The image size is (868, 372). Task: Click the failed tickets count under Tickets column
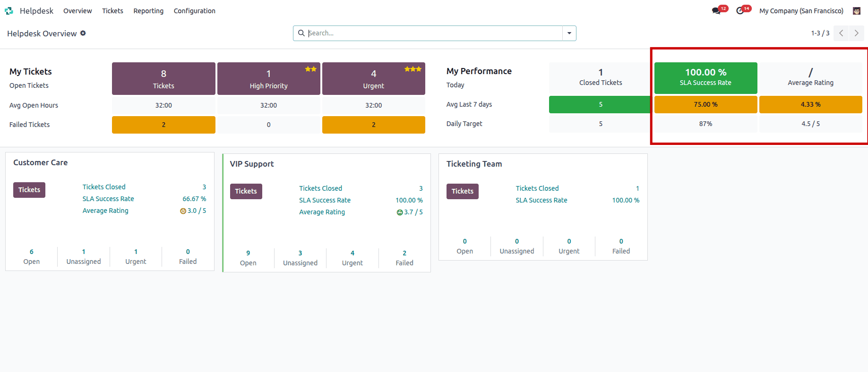click(x=163, y=125)
